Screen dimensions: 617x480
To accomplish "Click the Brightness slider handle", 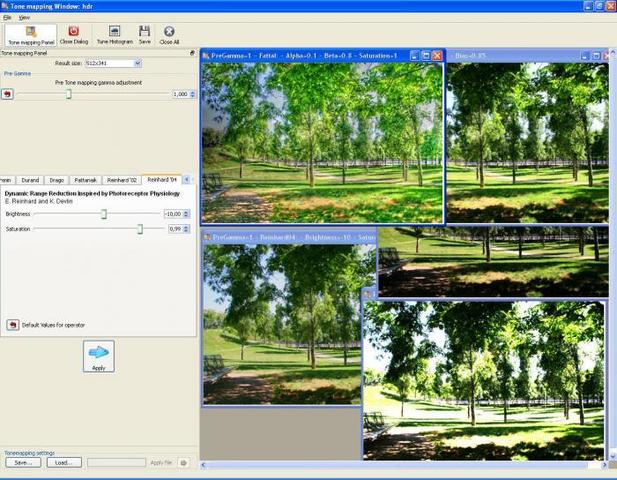I will pos(104,214).
